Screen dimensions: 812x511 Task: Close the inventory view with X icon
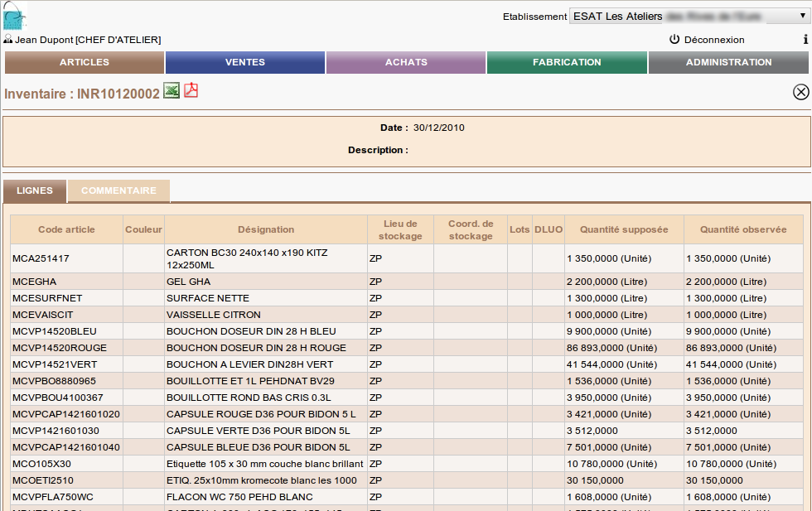[x=800, y=92]
